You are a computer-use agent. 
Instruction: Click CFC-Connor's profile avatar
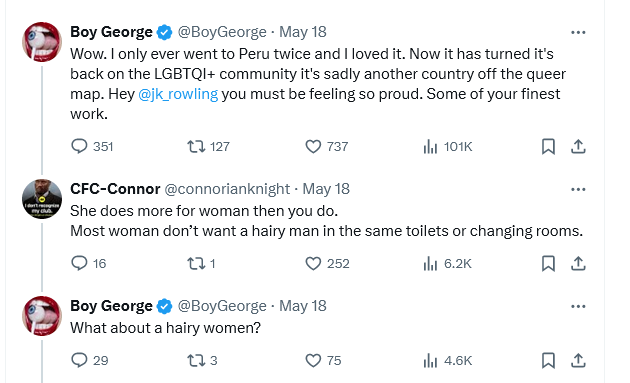coord(42,199)
